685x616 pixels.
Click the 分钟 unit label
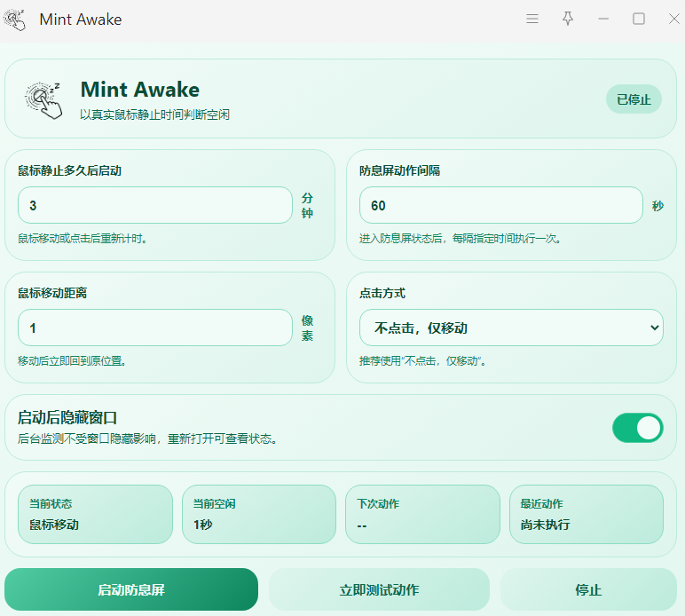point(307,205)
